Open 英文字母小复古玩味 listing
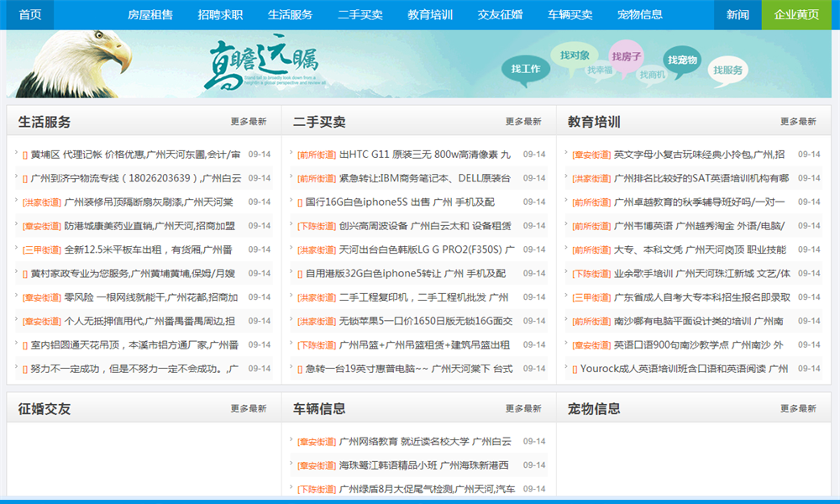Screen dimensions: 840x504 pyautogui.click(x=699, y=155)
